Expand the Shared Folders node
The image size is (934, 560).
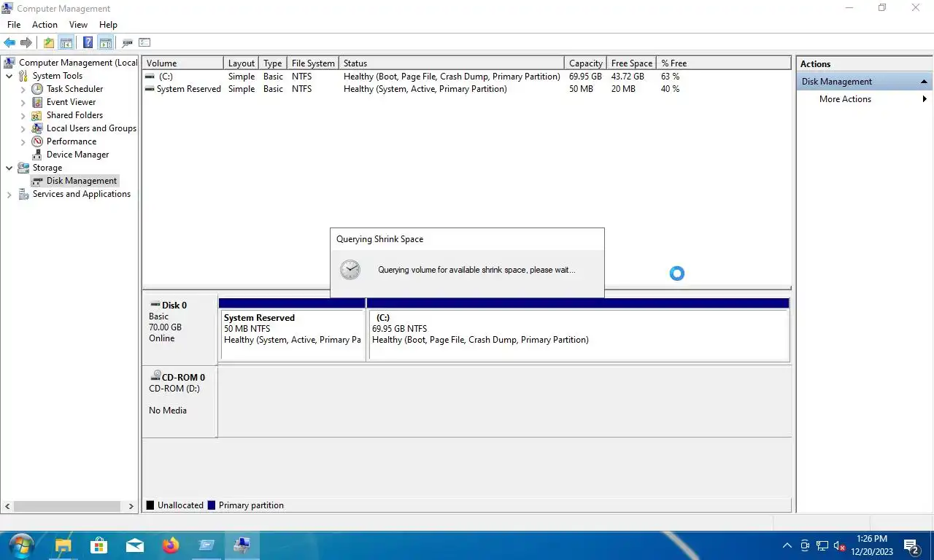pyautogui.click(x=23, y=115)
